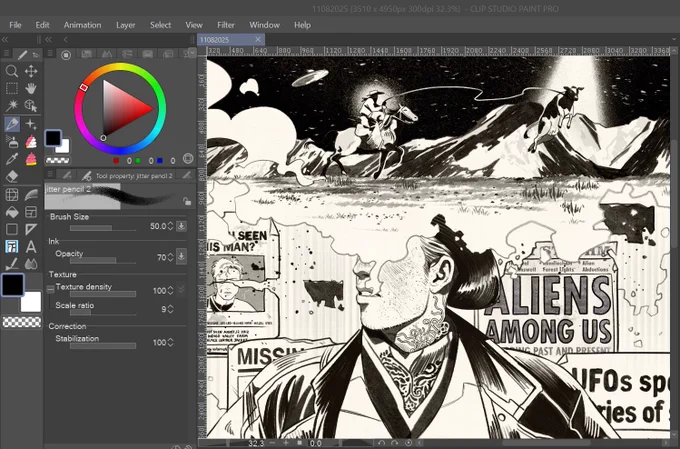Select the water drops gradient tool

point(31,264)
